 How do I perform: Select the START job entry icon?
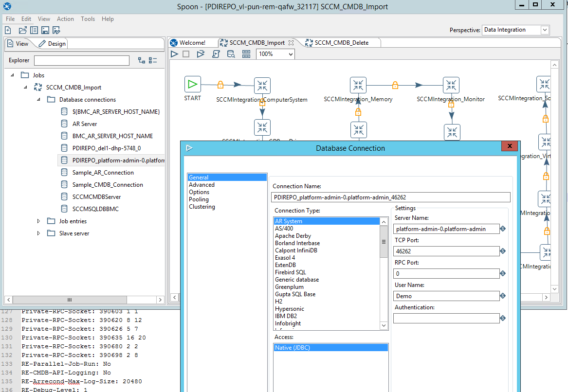tap(193, 84)
